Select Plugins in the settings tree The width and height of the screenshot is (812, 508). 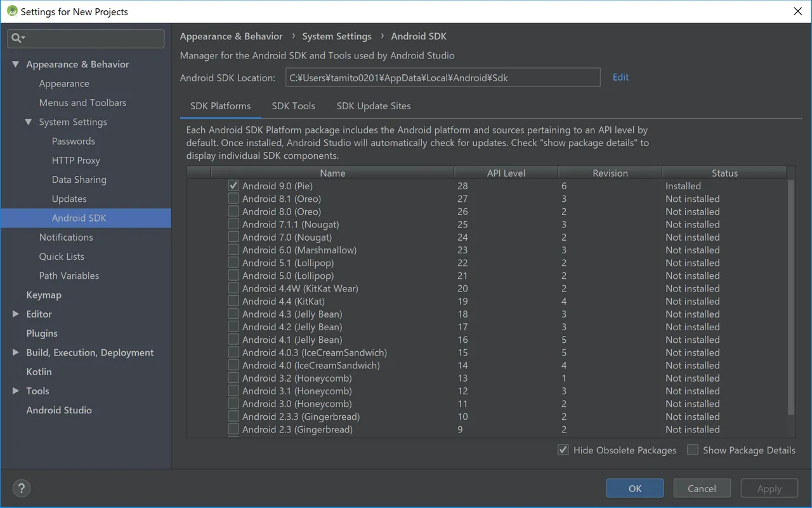coord(42,333)
